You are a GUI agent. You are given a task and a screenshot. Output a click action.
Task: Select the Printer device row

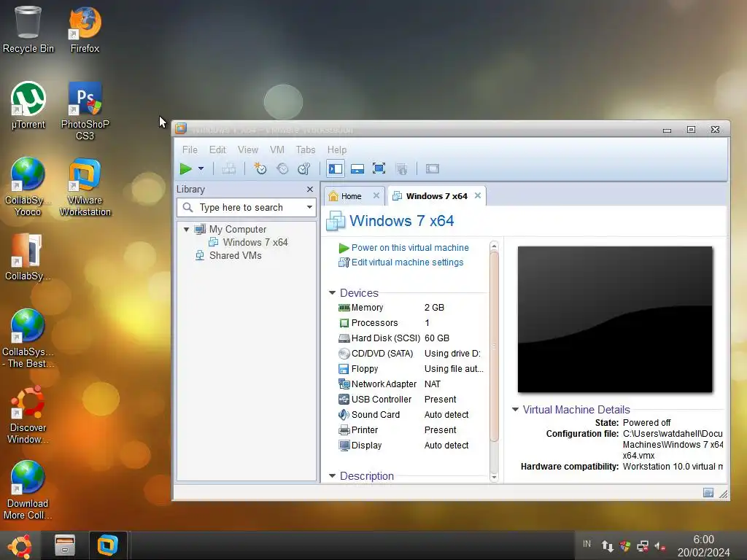[x=411, y=429]
